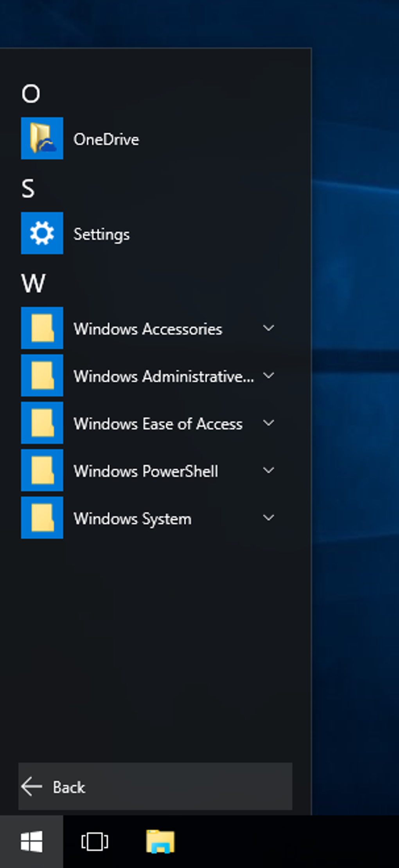The image size is (399, 868).
Task: Expand the Windows Accessories chevron
Action: (268, 328)
